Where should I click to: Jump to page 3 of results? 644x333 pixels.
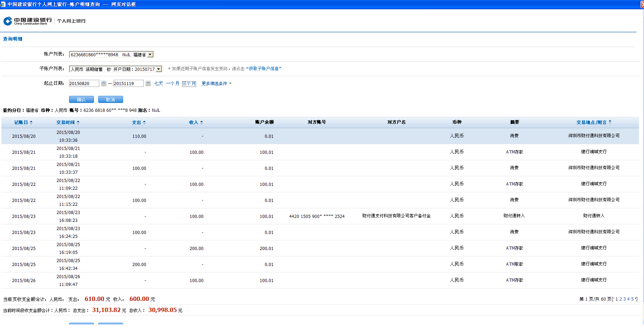(x=624, y=299)
